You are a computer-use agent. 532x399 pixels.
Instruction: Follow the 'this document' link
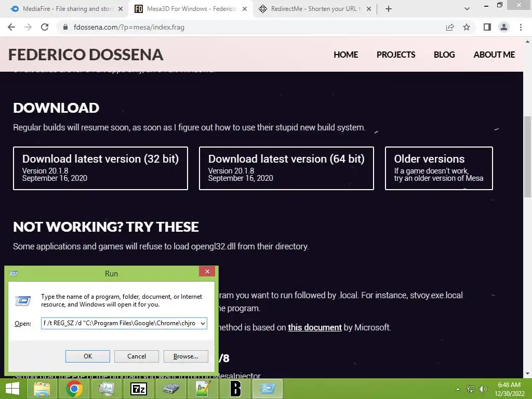click(x=314, y=327)
